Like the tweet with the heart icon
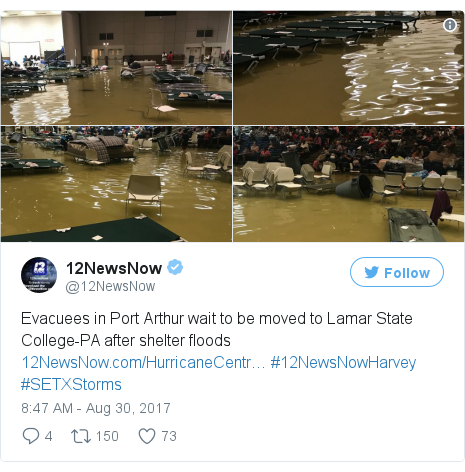This screenshot has width=465, height=472. click(147, 436)
